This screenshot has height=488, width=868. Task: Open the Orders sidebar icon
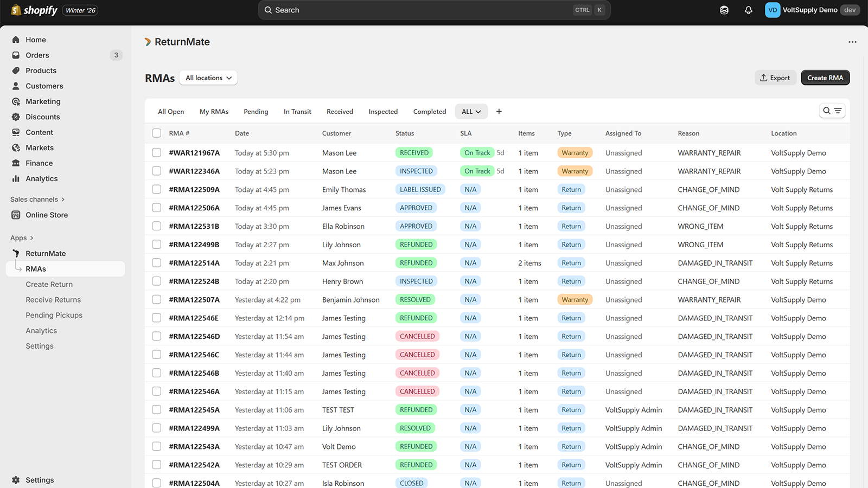(16, 55)
